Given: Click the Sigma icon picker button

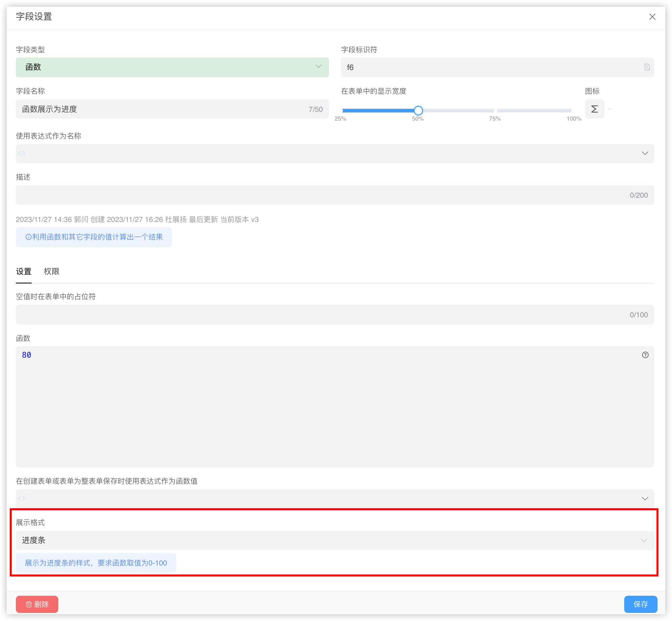Looking at the screenshot, I should tap(594, 109).
